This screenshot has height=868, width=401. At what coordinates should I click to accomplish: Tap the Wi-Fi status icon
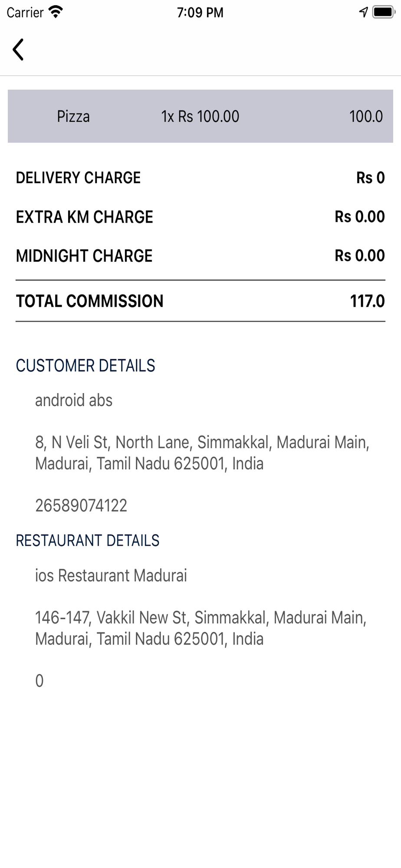pyautogui.click(x=56, y=12)
